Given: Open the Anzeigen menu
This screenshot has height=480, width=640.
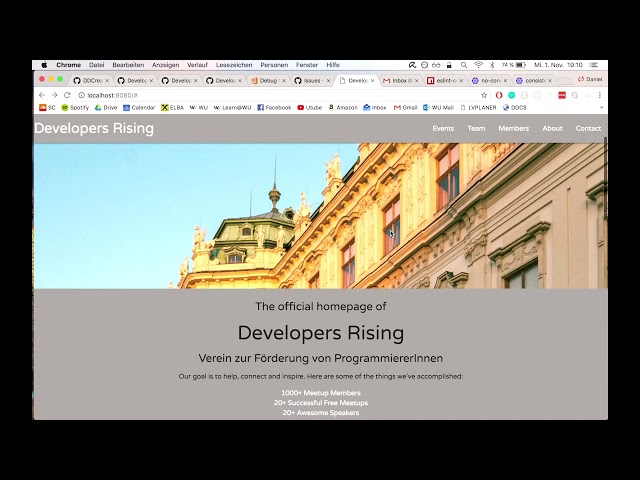Looking at the screenshot, I should pyautogui.click(x=165, y=65).
